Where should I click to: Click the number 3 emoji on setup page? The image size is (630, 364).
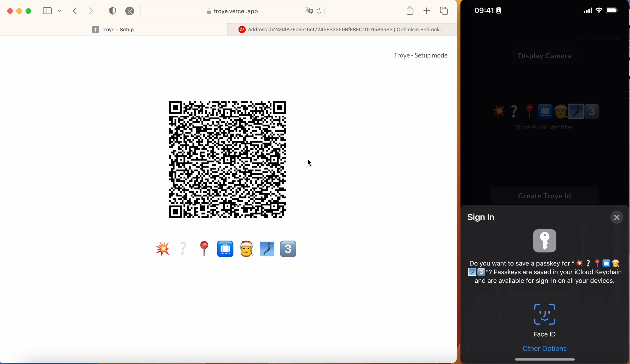tap(288, 249)
